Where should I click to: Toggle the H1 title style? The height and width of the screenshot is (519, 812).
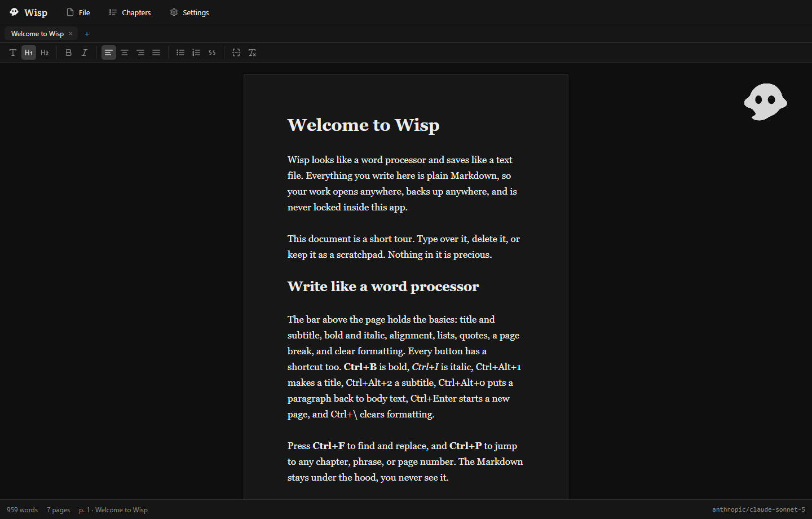(29, 52)
